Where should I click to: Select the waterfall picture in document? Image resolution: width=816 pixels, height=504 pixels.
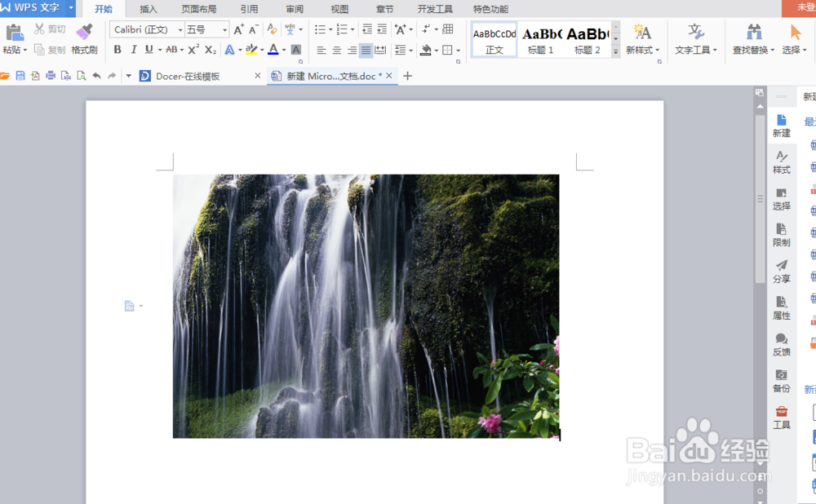point(366,307)
